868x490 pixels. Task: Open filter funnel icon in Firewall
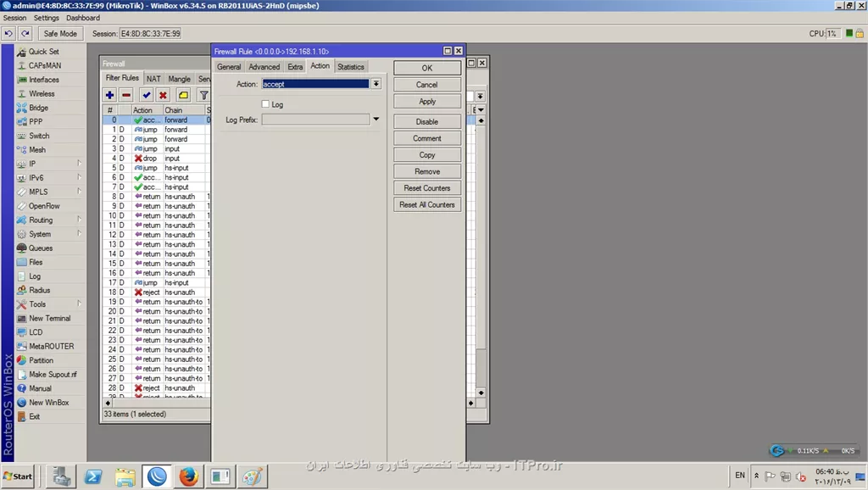(203, 95)
